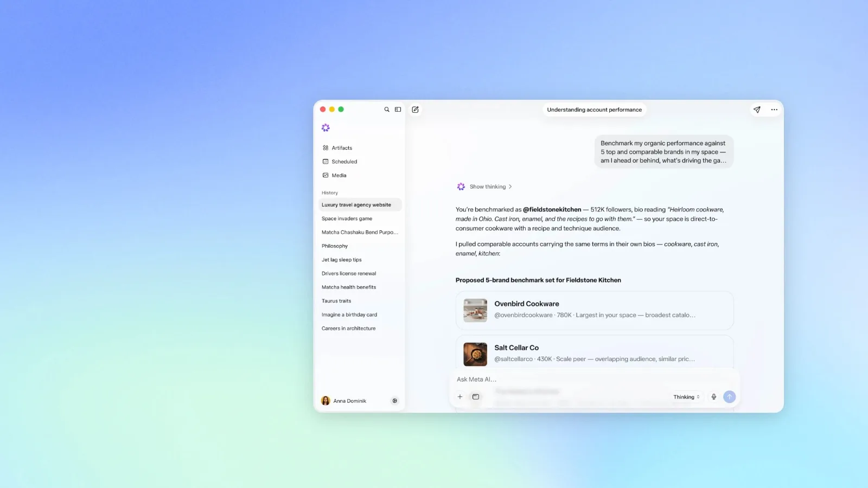Share the conversation via paper plane icon

point(757,110)
